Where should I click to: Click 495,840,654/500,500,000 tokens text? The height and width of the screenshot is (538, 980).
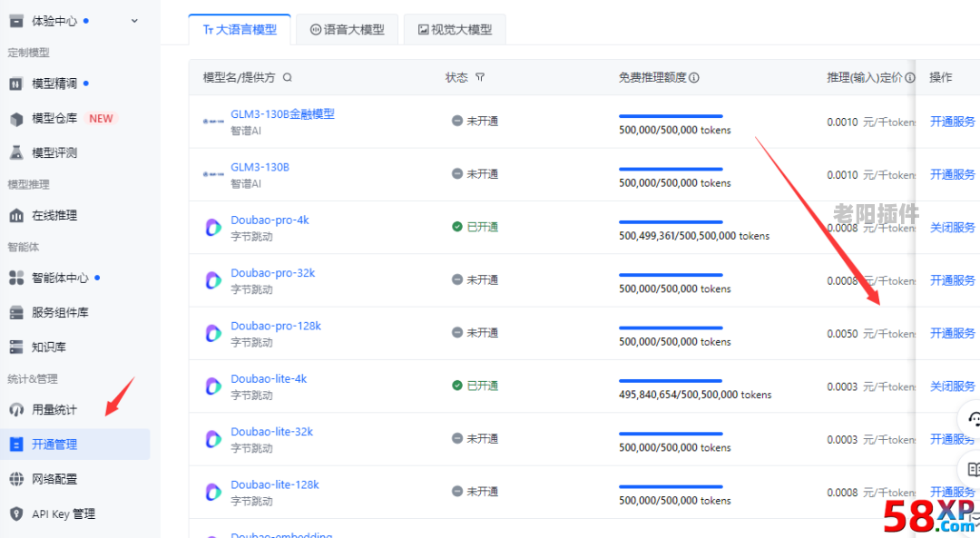695,395
